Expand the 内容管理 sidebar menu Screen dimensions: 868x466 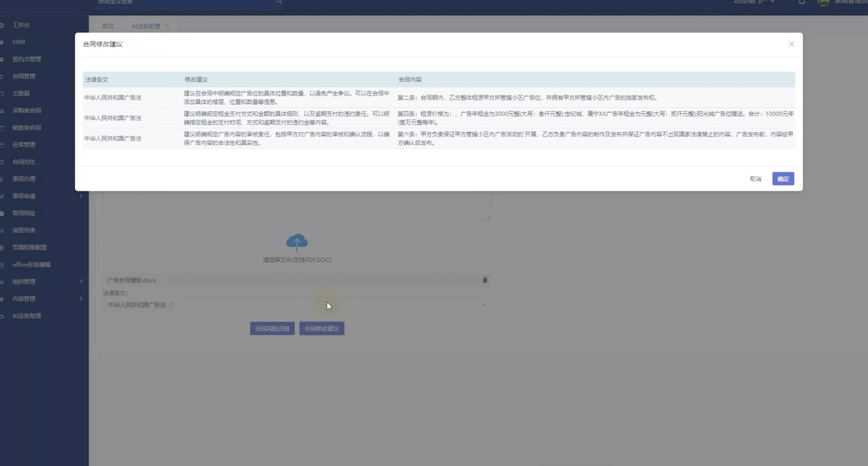click(x=81, y=299)
